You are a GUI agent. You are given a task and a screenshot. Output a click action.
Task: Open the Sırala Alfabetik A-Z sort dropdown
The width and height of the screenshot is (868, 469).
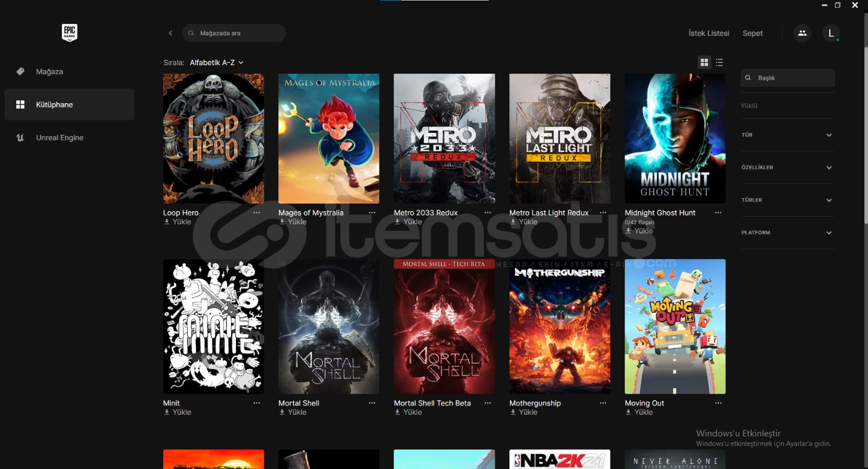coord(216,62)
